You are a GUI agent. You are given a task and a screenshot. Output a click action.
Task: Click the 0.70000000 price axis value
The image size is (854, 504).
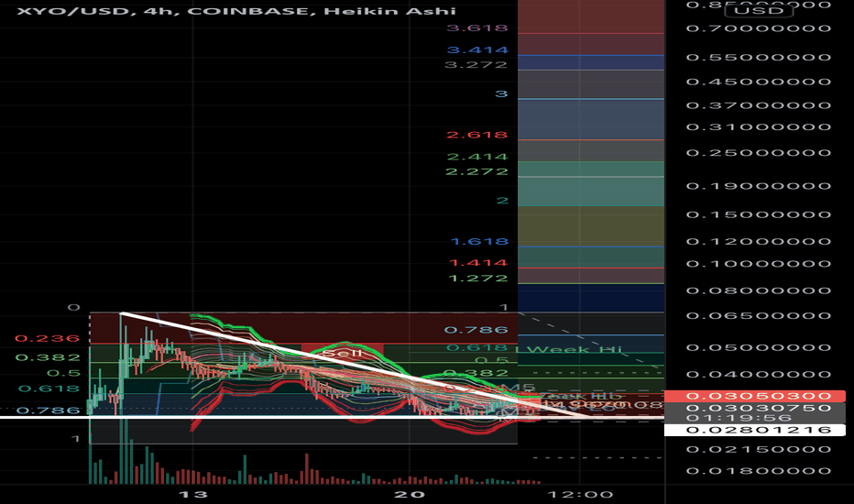click(x=759, y=28)
